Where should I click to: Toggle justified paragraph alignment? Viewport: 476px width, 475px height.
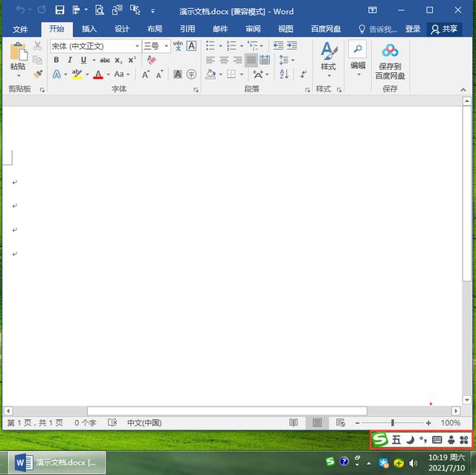pyautogui.click(x=251, y=60)
